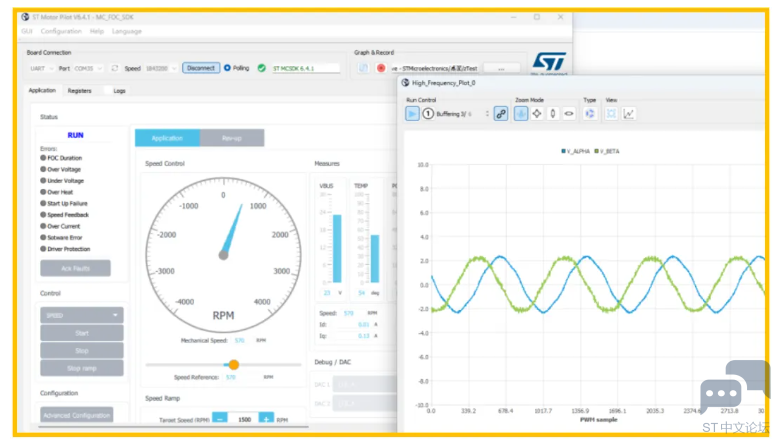Click the red record button in Graph & Record

[x=381, y=68]
